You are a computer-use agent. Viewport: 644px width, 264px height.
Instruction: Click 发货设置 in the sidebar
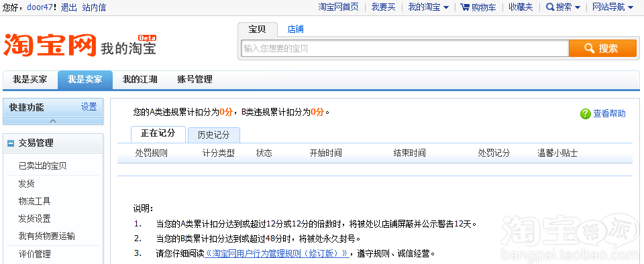click(34, 218)
